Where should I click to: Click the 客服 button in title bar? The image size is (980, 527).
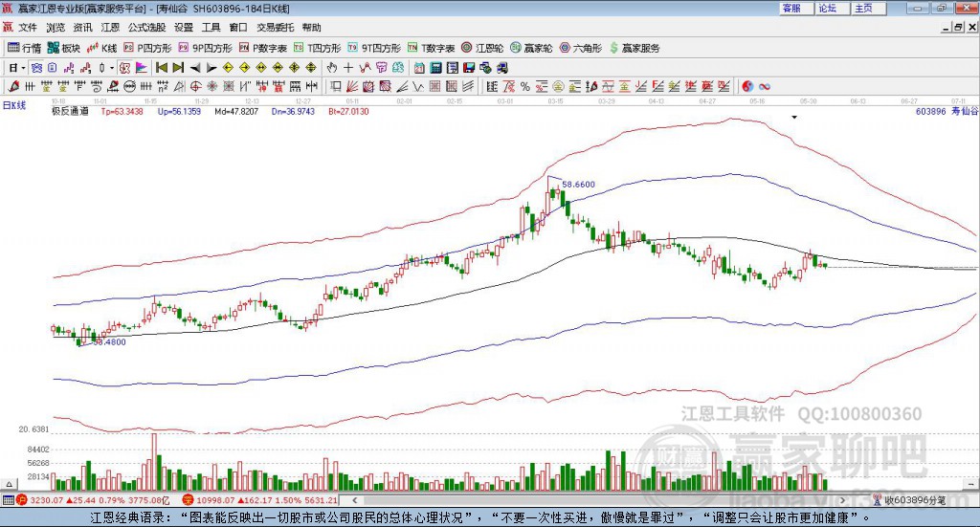point(795,8)
